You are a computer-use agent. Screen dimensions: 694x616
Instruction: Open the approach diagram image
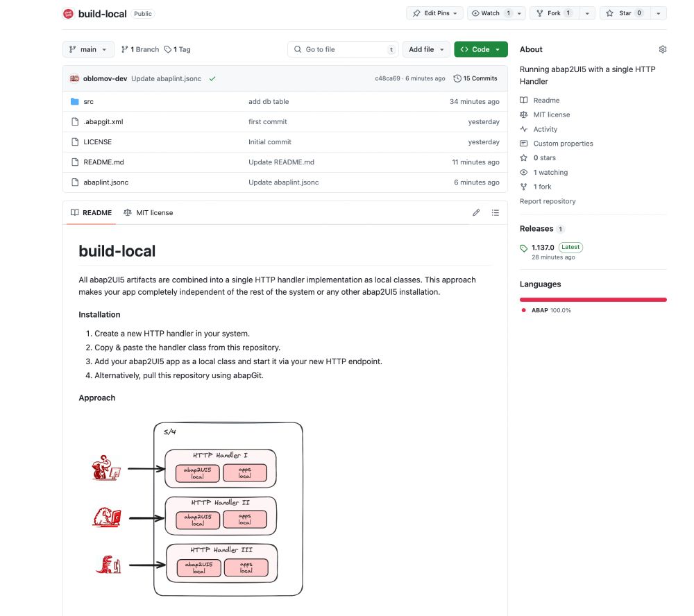point(197,509)
